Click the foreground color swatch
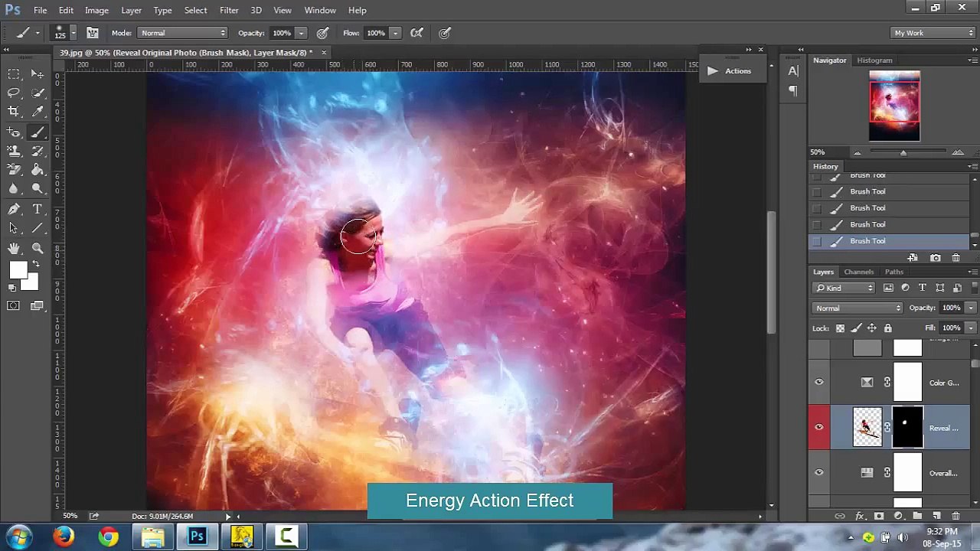The height and width of the screenshot is (551, 980). coord(18,270)
